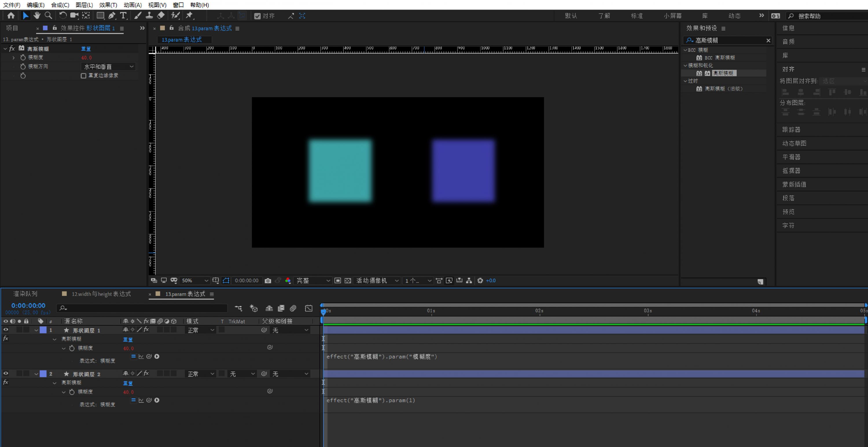Viewport: 868px width, 447px height.
Task: Collapse the 模糊和锐化 effects category
Action: click(685, 65)
